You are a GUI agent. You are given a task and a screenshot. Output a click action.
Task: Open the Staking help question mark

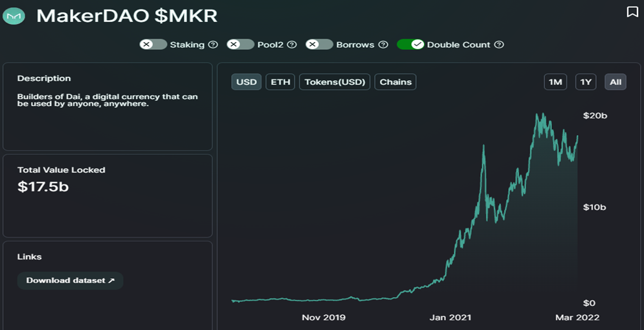point(213,45)
